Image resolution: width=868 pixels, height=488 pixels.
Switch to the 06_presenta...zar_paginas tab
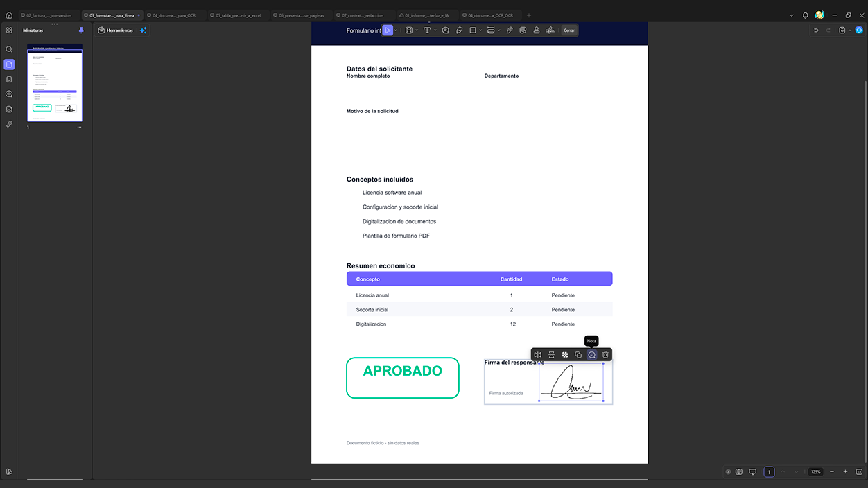tap(301, 15)
